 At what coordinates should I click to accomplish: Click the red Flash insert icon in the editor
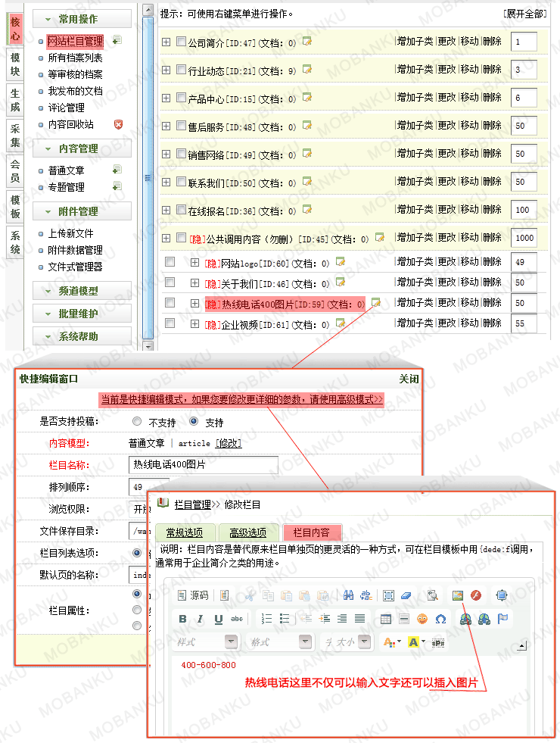(476, 595)
